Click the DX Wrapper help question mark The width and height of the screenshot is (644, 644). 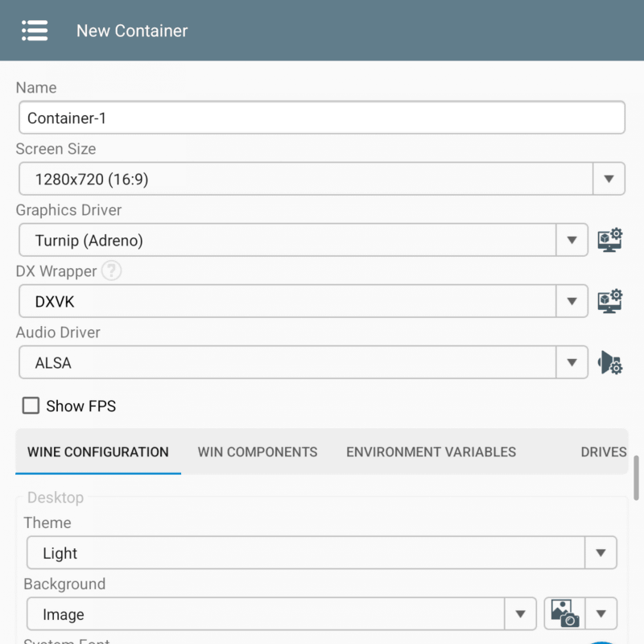[x=112, y=271]
